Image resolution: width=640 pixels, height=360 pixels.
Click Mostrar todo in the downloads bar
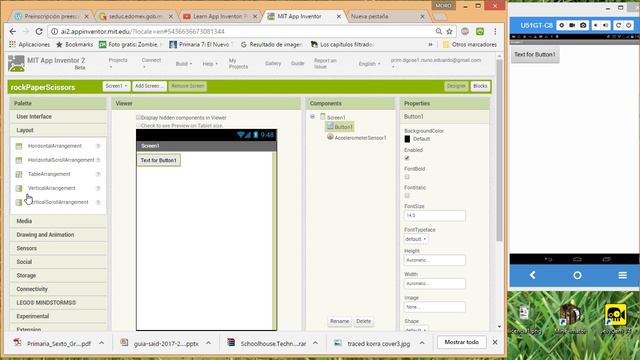pos(462,342)
